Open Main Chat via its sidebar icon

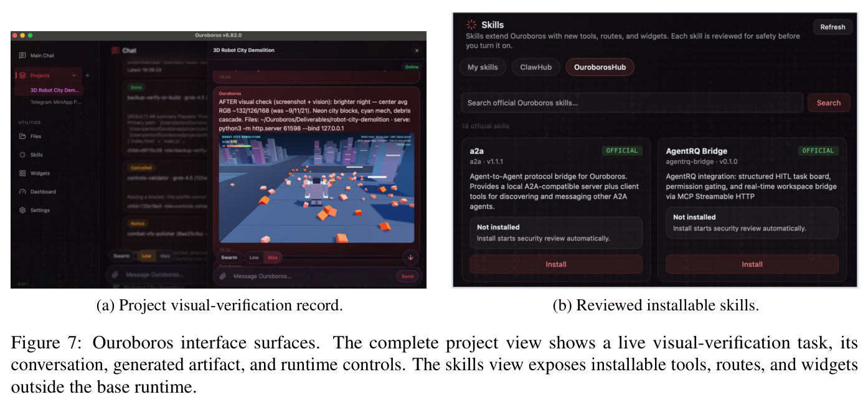pyautogui.click(x=22, y=55)
